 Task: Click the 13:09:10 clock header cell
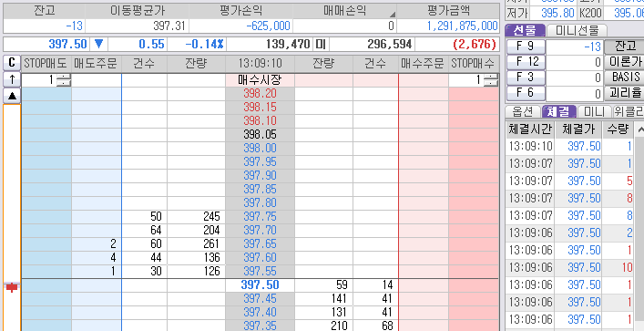coord(260,63)
